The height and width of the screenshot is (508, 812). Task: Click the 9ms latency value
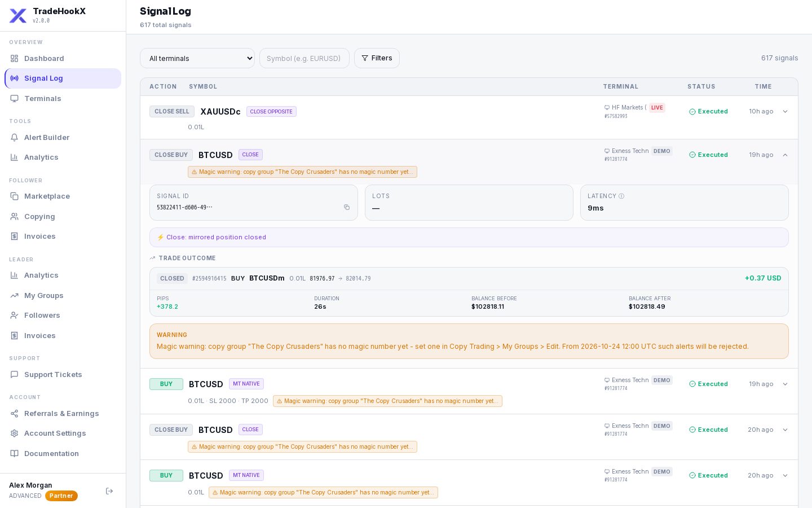[595, 208]
